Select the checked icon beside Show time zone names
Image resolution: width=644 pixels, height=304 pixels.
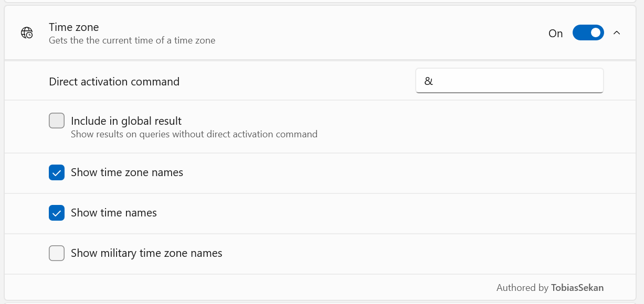57,172
